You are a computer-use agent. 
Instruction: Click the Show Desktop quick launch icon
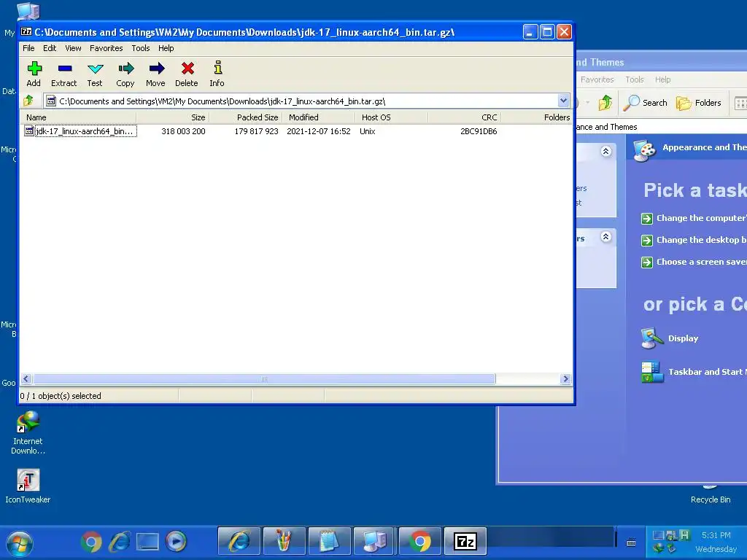coord(147,542)
